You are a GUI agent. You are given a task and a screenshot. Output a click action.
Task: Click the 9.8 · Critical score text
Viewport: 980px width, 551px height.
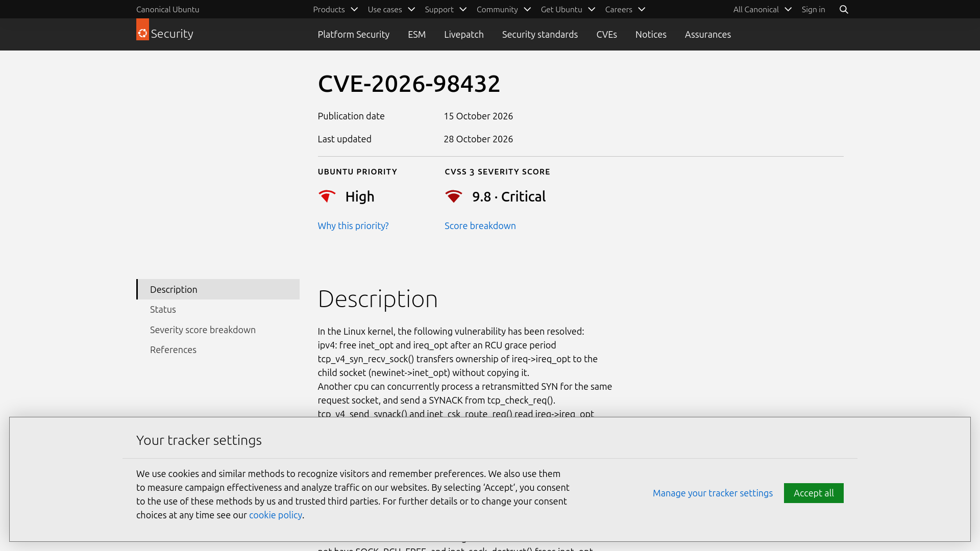tap(509, 196)
